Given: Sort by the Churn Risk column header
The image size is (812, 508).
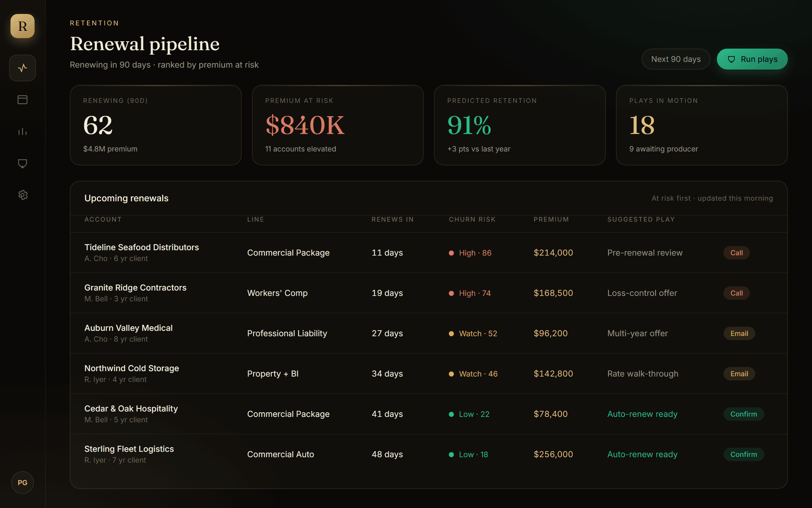Looking at the screenshot, I should 472,219.
